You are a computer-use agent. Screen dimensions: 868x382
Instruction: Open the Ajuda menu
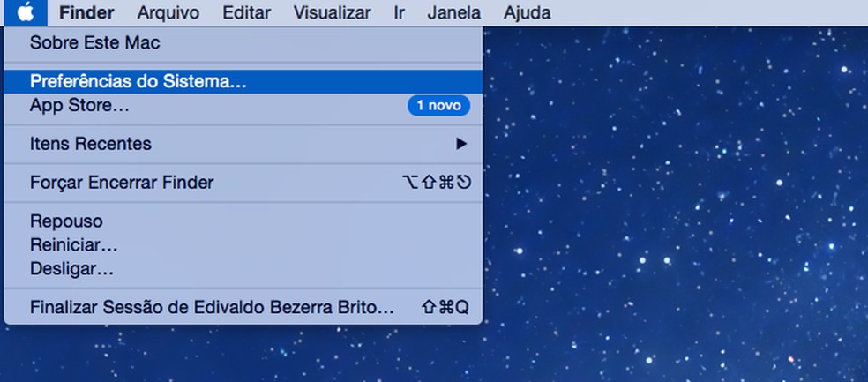527,12
